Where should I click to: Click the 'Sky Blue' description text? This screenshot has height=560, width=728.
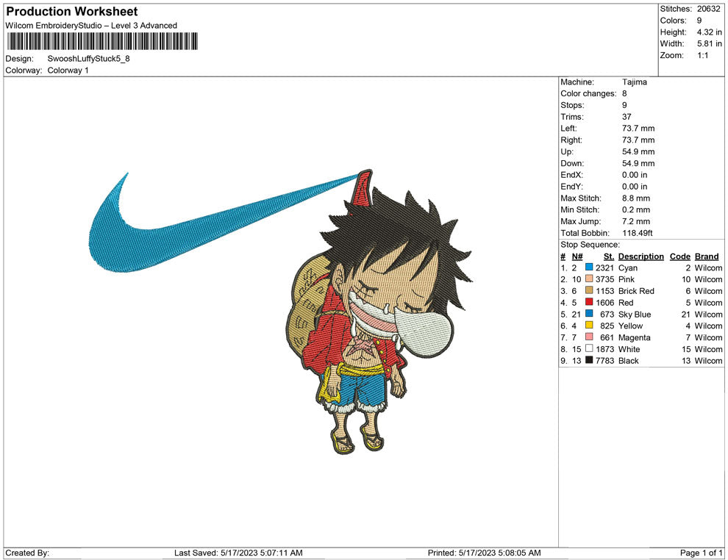pyautogui.click(x=635, y=314)
